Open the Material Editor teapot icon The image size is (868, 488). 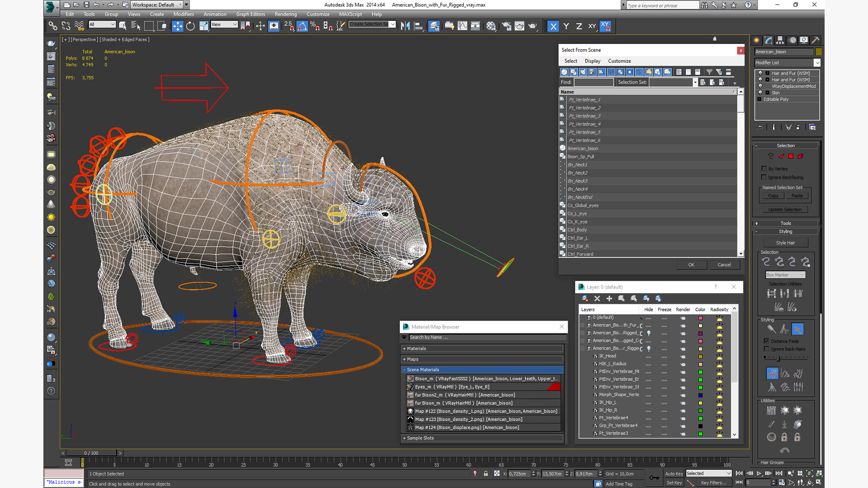[x=491, y=26]
